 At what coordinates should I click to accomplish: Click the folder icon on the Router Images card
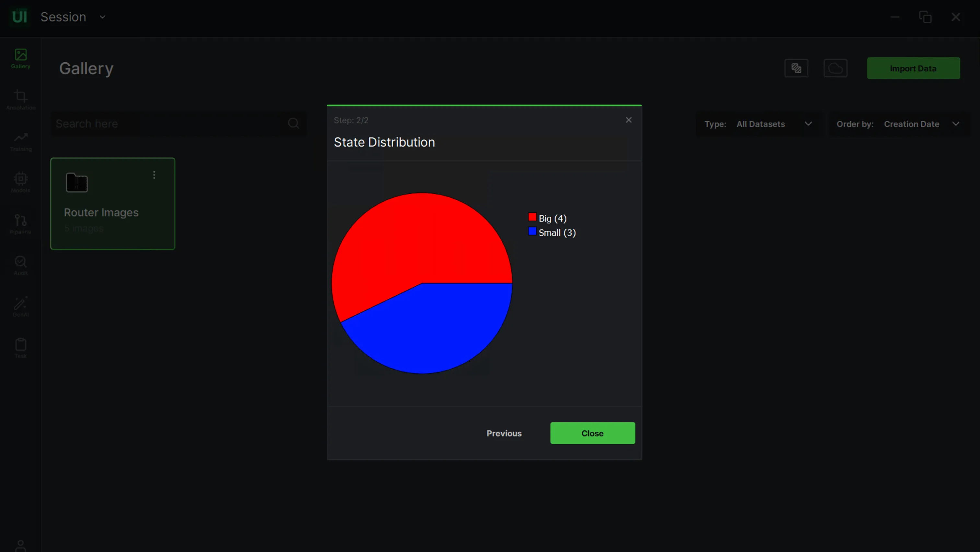tap(77, 183)
